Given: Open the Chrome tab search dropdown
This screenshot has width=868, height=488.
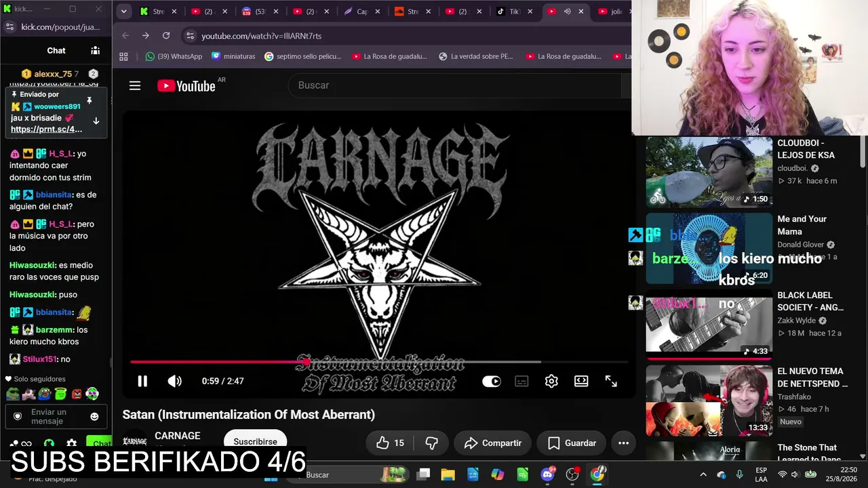Looking at the screenshot, I should tap(123, 12).
